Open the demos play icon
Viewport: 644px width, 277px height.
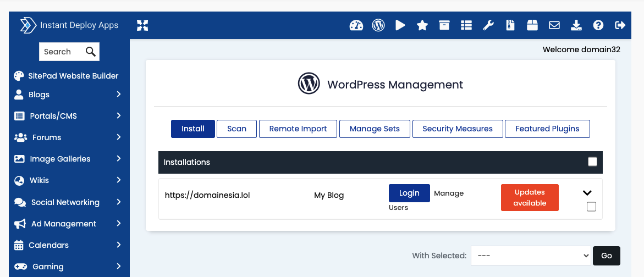[400, 25]
